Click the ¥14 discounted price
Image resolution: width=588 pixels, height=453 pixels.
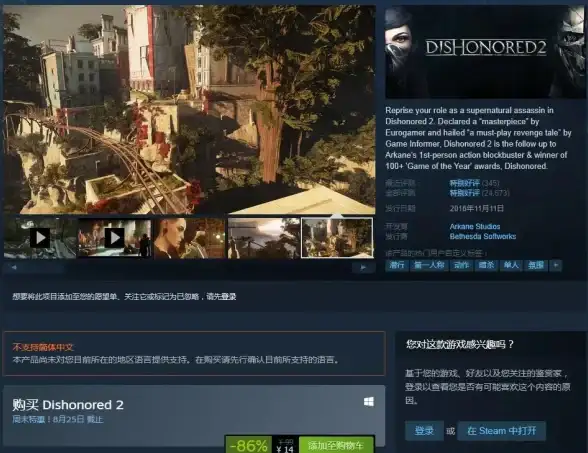pos(285,449)
